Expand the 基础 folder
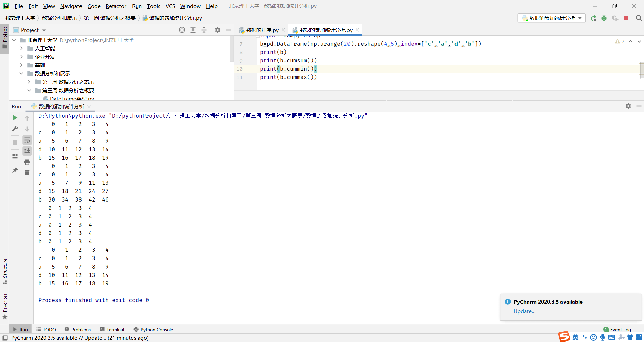Screen dimensions: 644x342 point(21,65)
